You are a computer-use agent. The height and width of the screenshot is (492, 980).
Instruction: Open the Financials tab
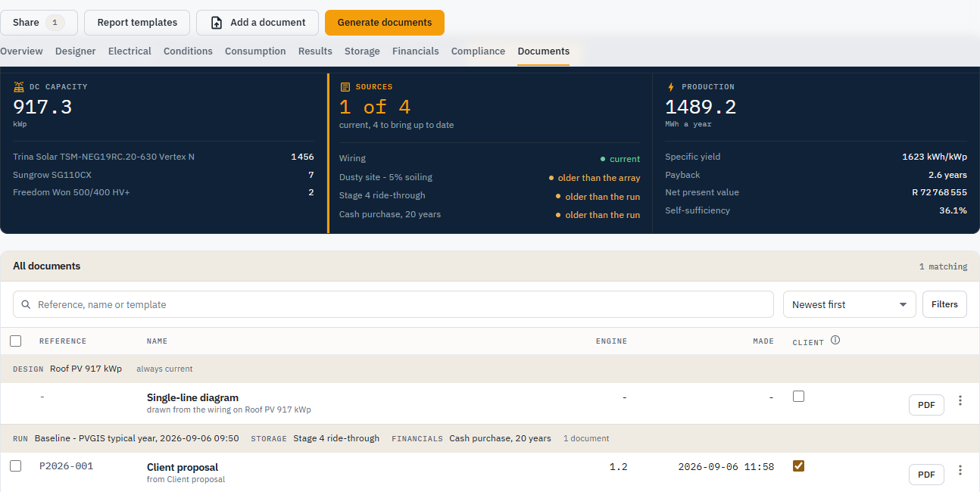(415, 51)
